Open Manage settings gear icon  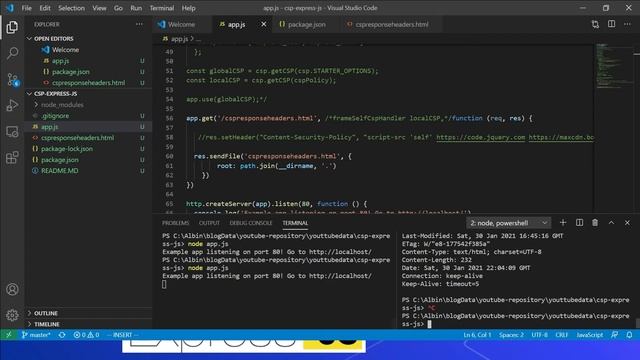coord(12,315)
